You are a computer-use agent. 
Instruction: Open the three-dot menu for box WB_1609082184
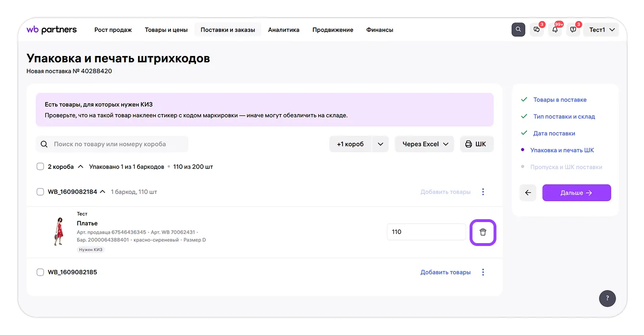[x=483, y=192]
